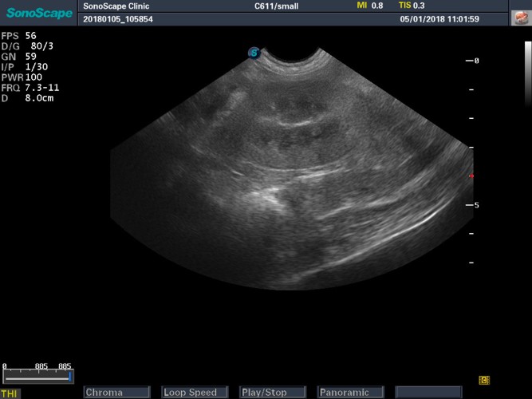Click the C611/small probe label

[276, 6]
